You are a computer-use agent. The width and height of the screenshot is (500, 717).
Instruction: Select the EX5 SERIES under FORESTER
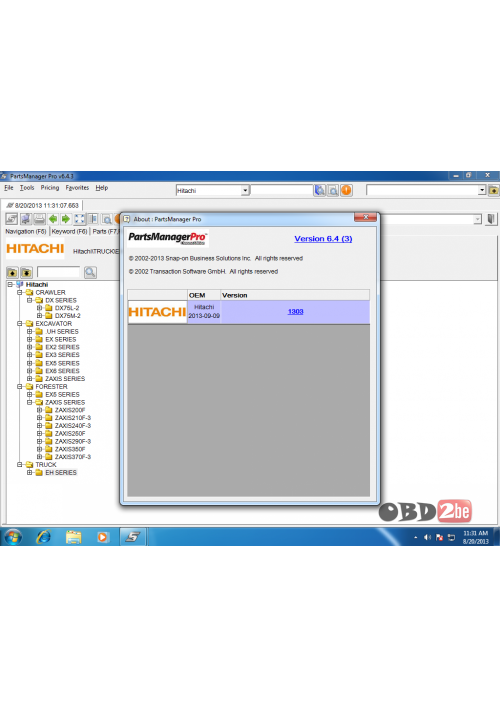point(62,394)
